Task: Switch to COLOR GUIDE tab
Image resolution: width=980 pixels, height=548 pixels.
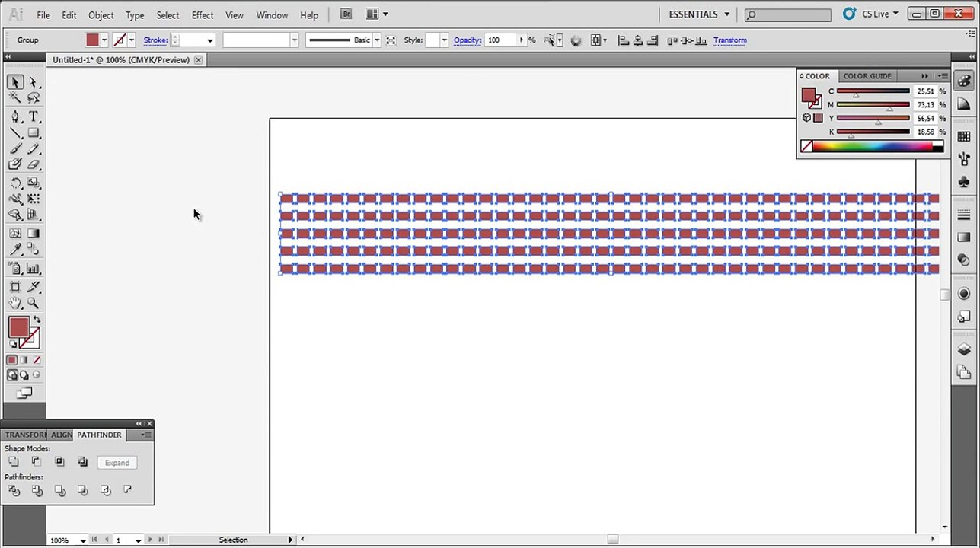Action: (x=867, y=76)
